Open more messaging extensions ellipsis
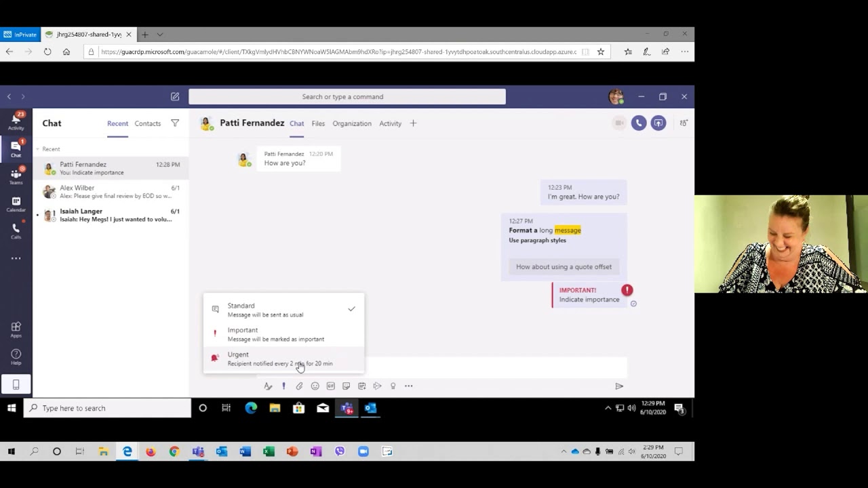The image size is (868, 488). (408, 386)
